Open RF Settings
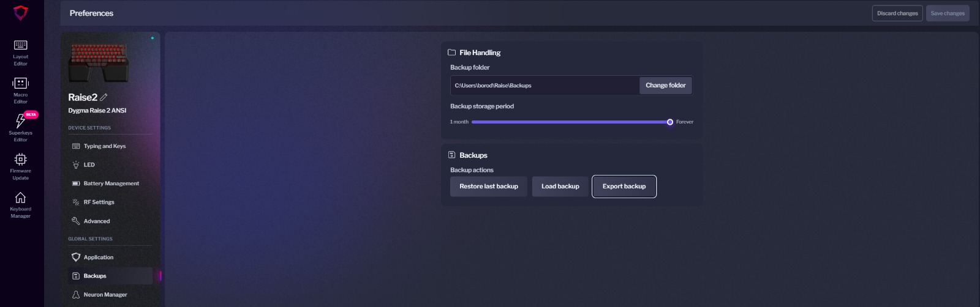This screenshot has height=307, width=980. coord(110,202)
